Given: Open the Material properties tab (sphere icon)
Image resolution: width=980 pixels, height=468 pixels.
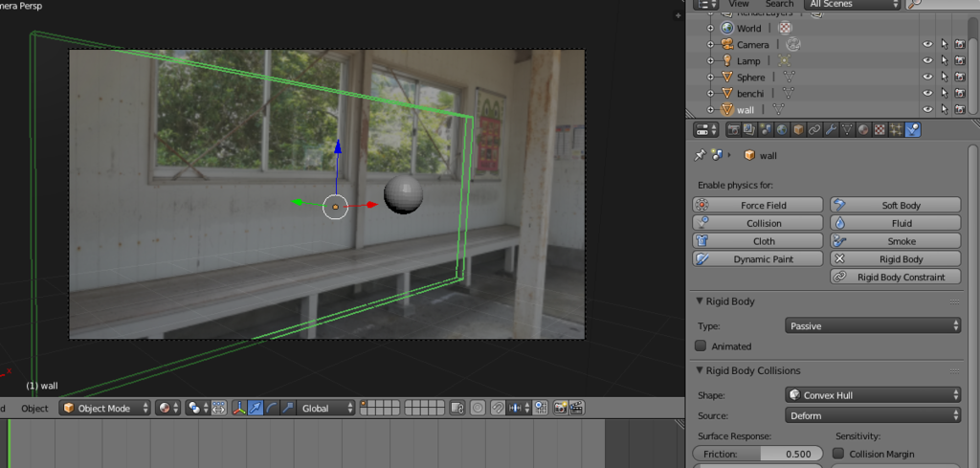Looking at the screenshot, I should coord(863,130).
